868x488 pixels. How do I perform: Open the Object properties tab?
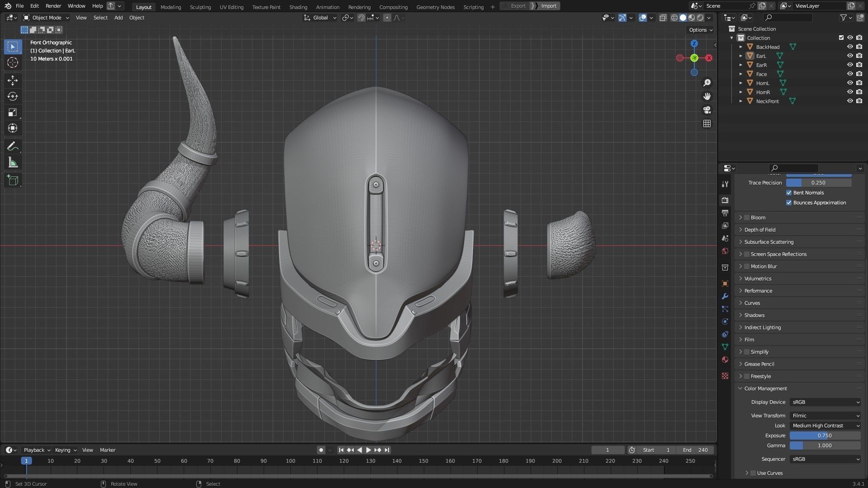click(x=725, y=284)
